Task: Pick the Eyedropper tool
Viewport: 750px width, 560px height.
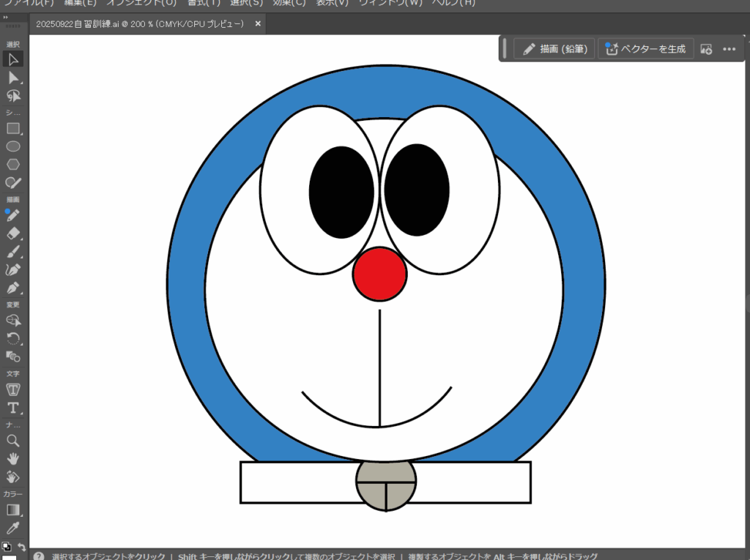Action: tap(13, 528)
